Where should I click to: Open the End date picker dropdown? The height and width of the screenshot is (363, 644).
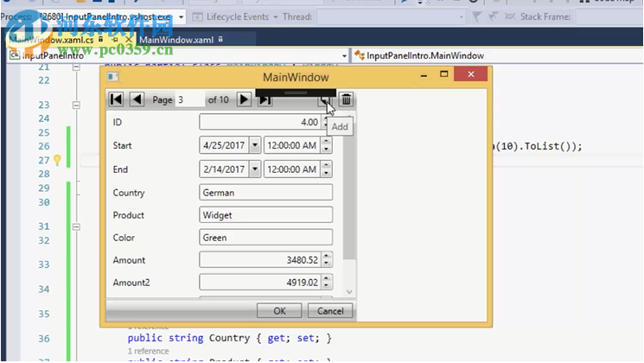tap(254, 169)
